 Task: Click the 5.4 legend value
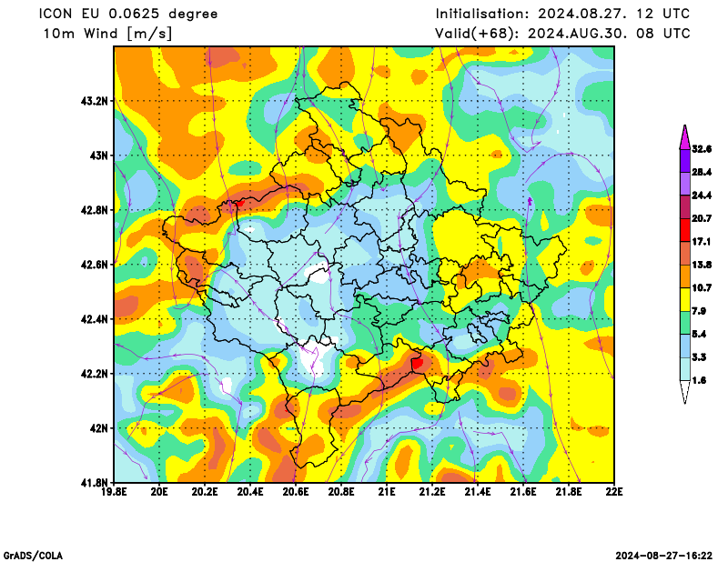(699, 334)
